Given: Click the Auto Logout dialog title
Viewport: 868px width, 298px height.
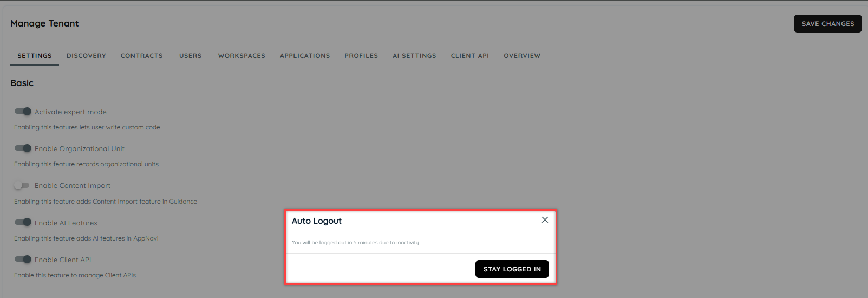Looking at the screenshot, I should point(317,221).
